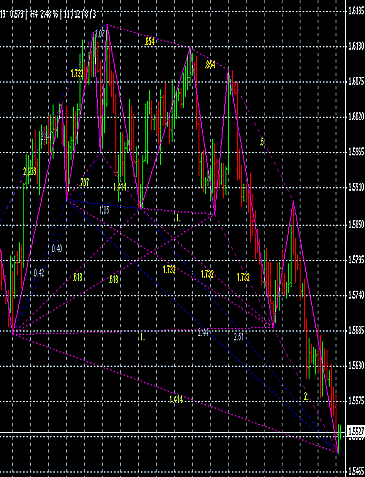Select the 0.40 ratio label
Screen dimensions: 365x477
[x=57, y=248]
